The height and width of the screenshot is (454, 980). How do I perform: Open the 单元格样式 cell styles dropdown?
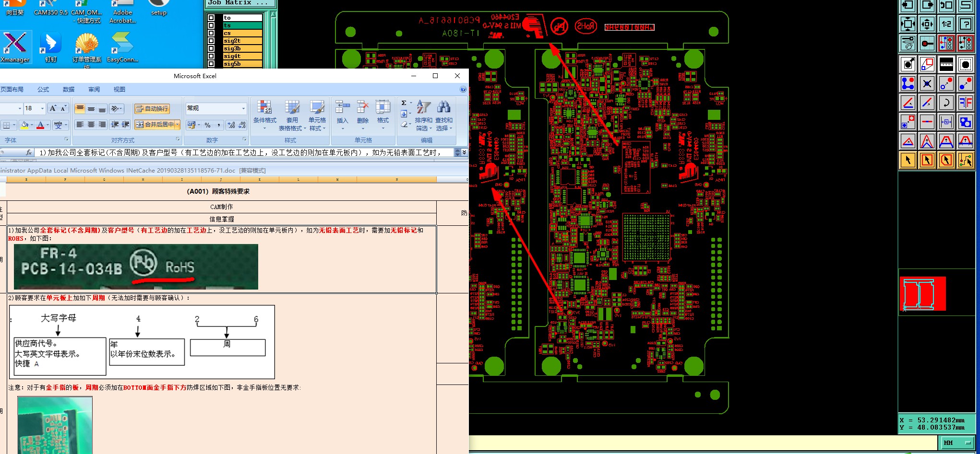[317, 116]
